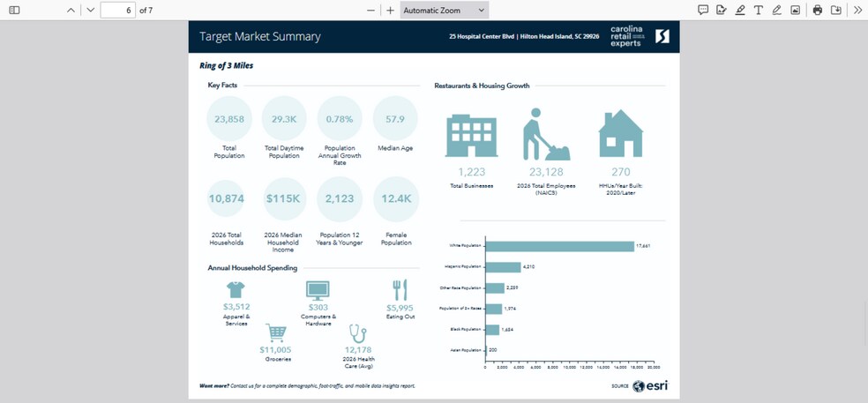Click the Black Population bar

492,330
